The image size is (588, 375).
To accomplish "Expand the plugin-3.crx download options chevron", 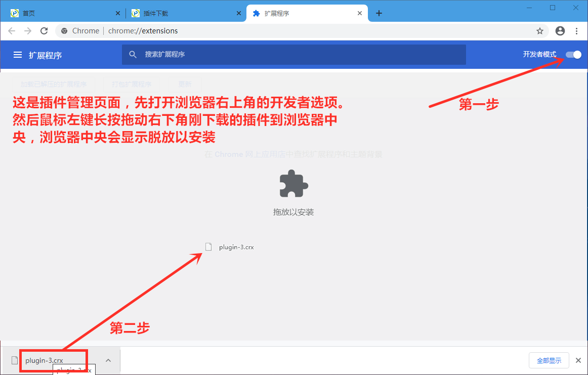I will [108, 360].
